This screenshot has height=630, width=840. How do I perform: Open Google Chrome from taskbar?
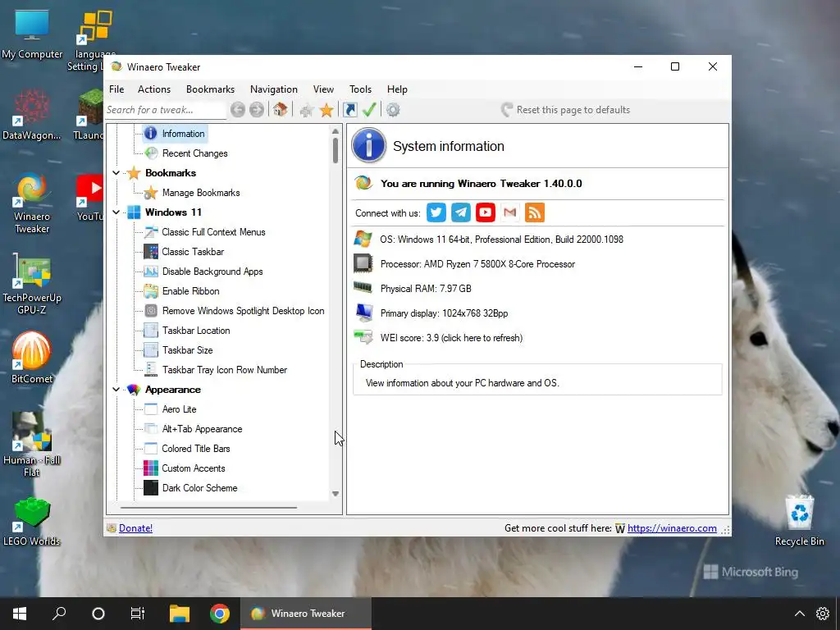tap(220, 614)
